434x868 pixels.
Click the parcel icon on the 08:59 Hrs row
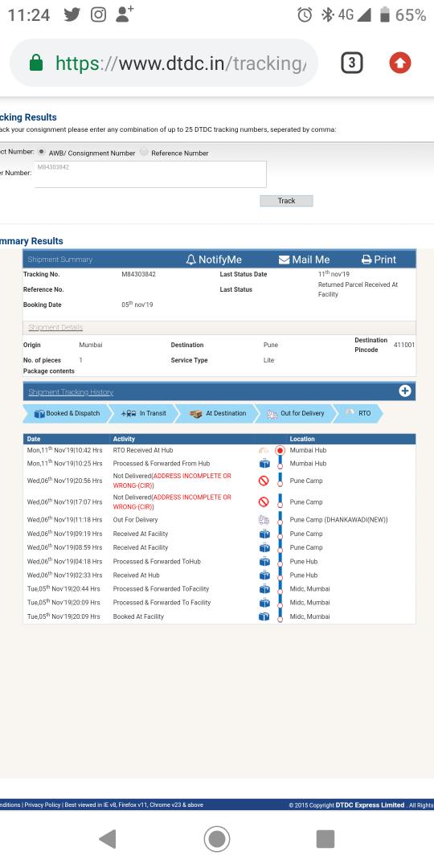[264, 547]
